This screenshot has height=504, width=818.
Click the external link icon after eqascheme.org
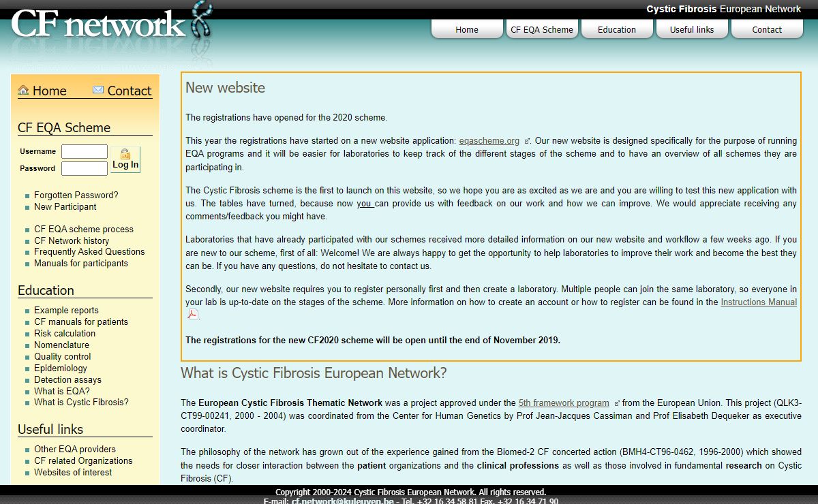527,142
